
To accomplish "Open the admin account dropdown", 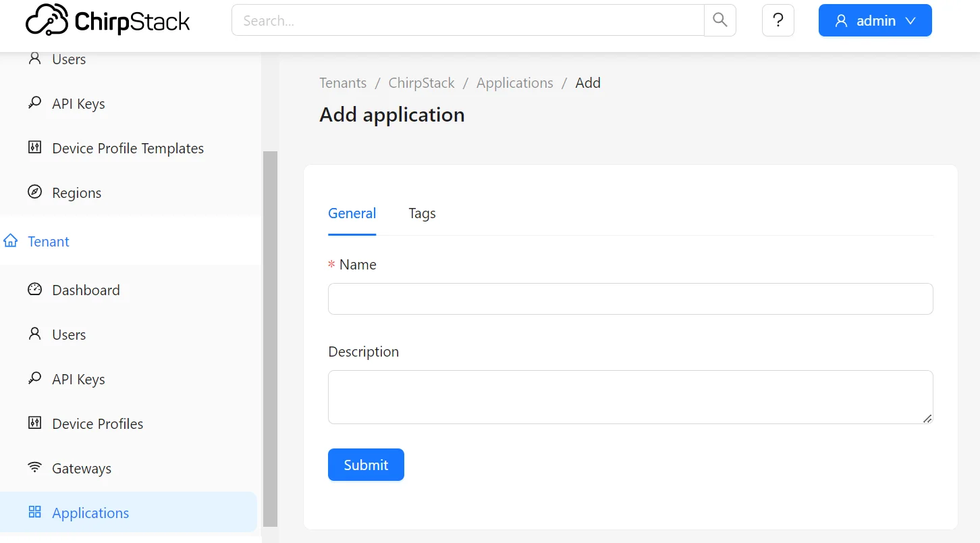I will 875,20.
